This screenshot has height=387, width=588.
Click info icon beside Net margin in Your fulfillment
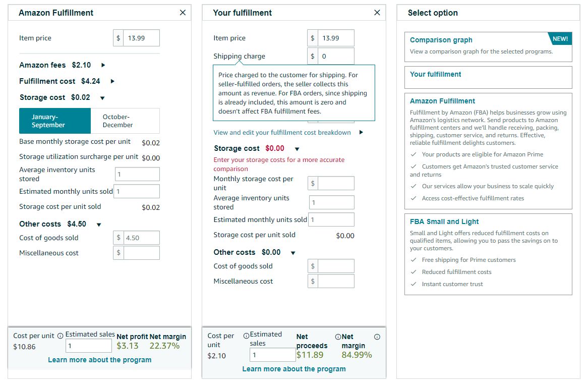click(377, 337)
